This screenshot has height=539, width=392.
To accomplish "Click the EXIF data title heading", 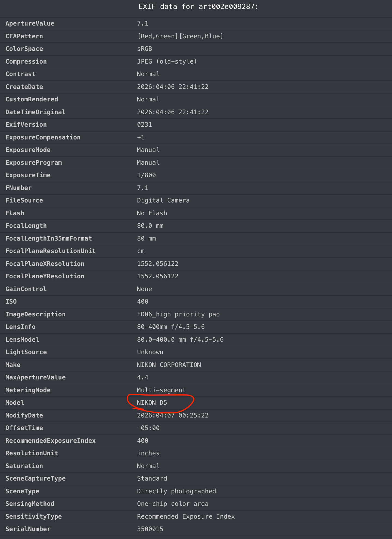I will click(x=198, y=7).
